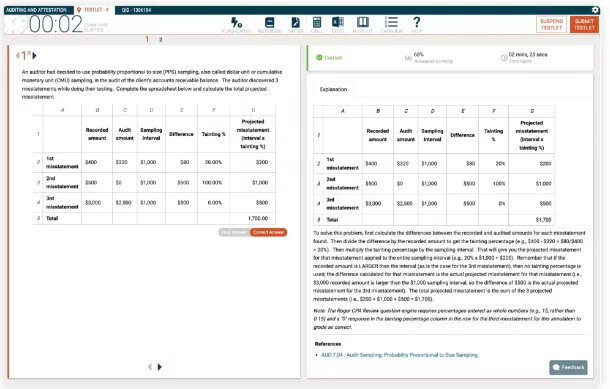Open the authoritative literature icon
This screenshot has width=610, height=389.
click(x=362, y=25)
